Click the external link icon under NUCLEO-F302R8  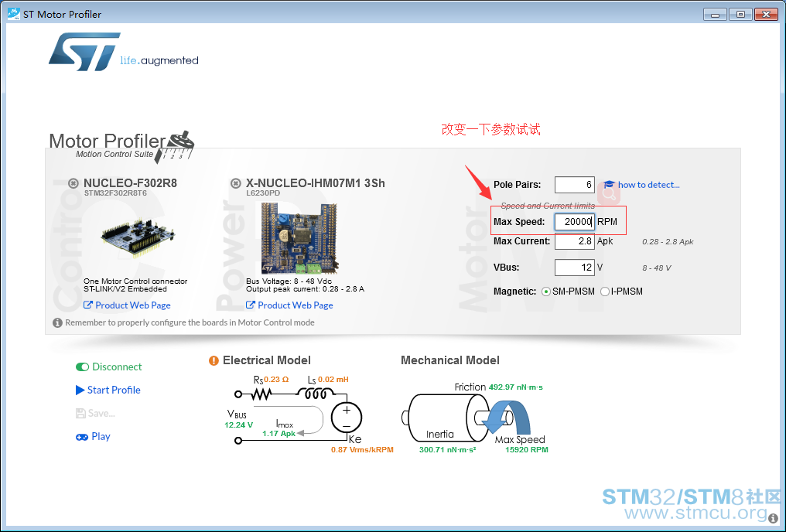pyautogui.click(x=87, y=305)
